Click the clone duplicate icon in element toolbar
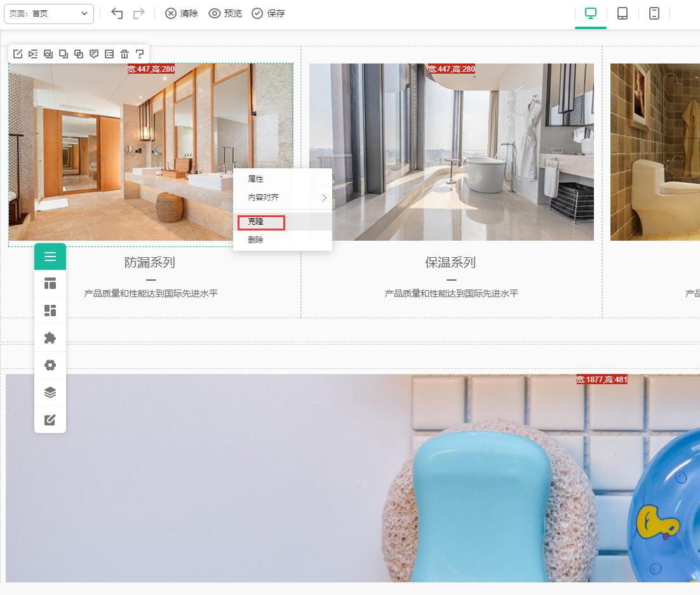The height and width of the screenshot is (595, 700). tap(79, 54)
